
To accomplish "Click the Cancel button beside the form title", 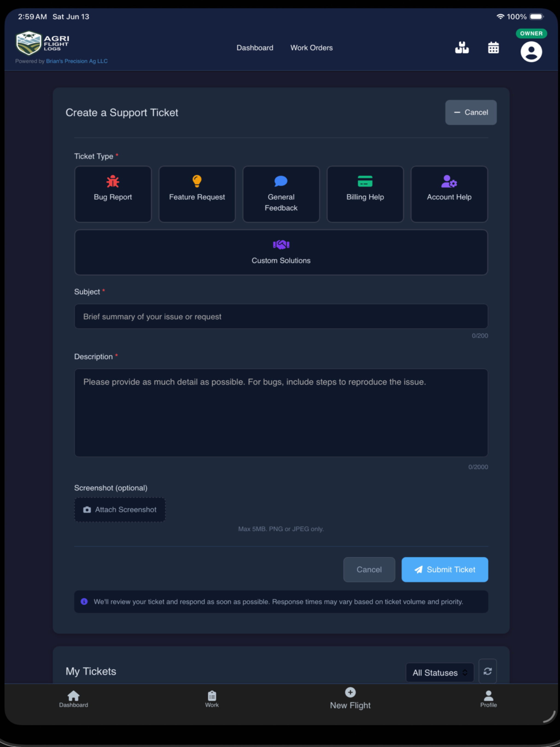I will [471, 112].
